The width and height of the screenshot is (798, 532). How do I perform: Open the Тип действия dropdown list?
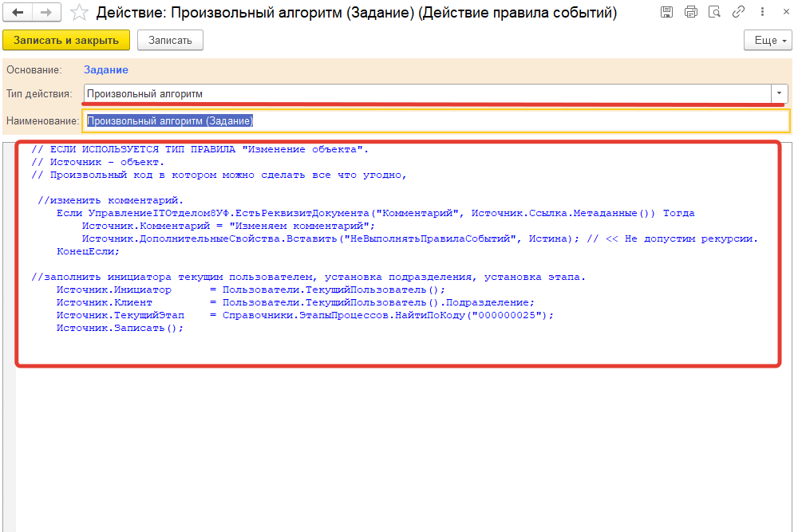(778, 93)
